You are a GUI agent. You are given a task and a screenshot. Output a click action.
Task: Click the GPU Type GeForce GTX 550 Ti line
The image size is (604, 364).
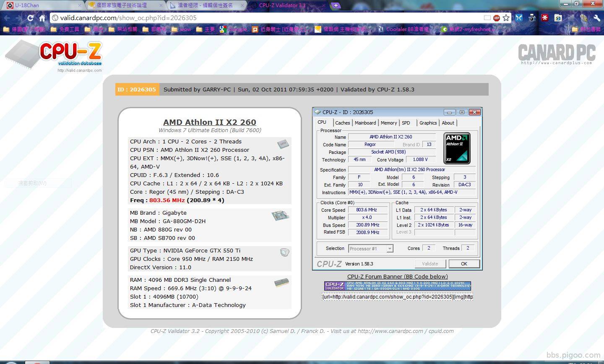(x=185, y=251)
